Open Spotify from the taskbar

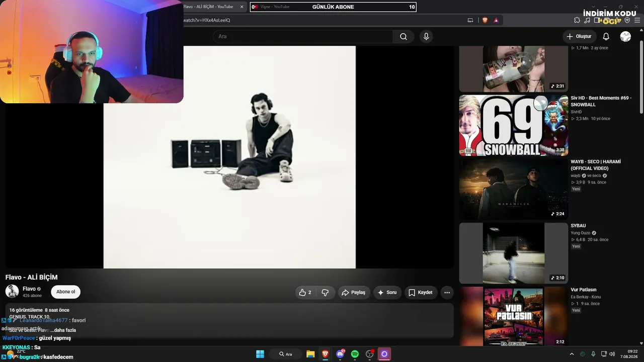pyautogui.click(x=355, y=354)
